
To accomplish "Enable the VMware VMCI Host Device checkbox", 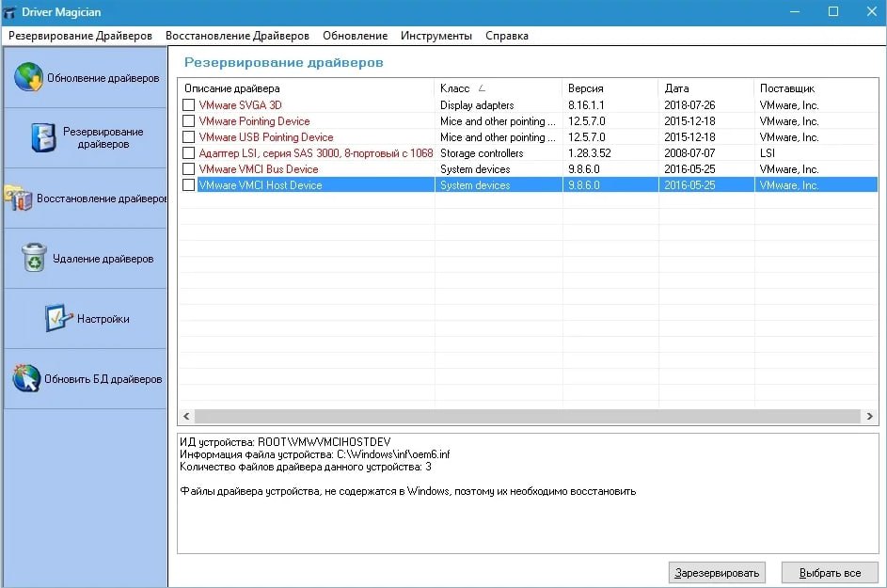I will point(189,185).
